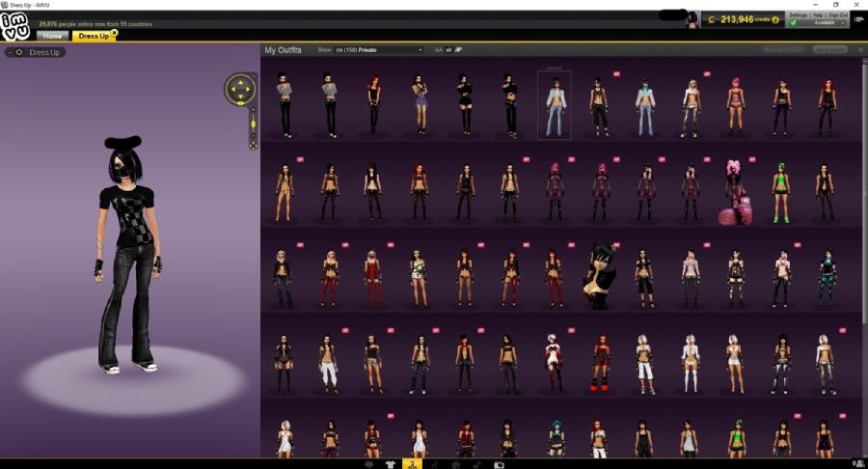
Task: Open the Available status dropdown
Action: click(x=825, y=23)
